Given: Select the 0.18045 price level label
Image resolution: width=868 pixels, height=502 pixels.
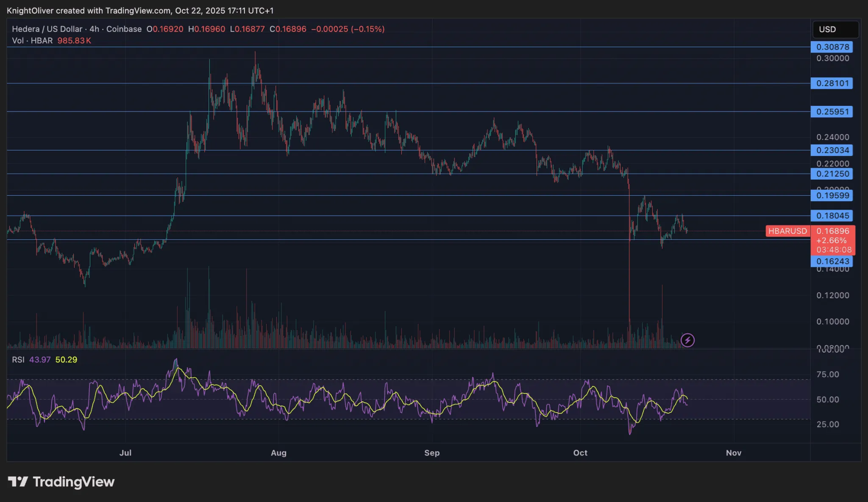Looking at the screenshot, I should click(x=832, y=216).
